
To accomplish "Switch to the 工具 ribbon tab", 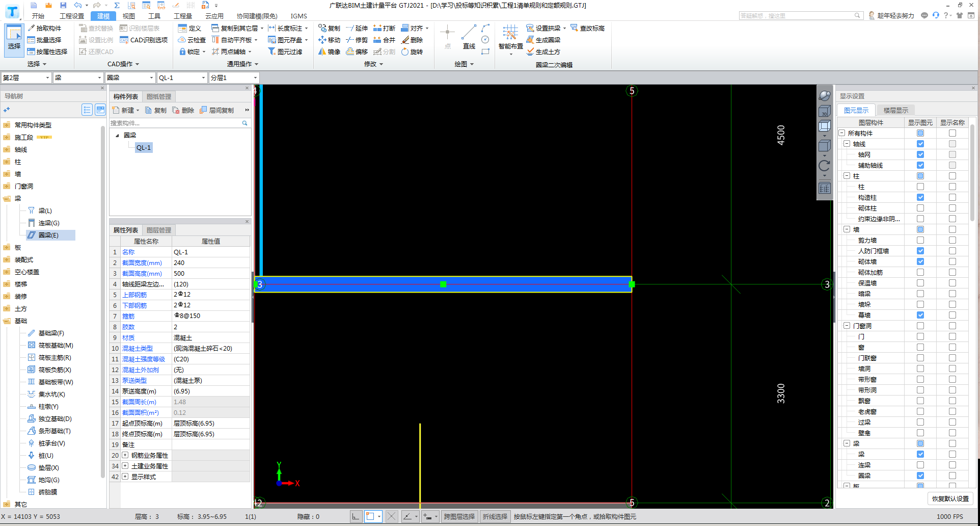I will pos(154,16).
